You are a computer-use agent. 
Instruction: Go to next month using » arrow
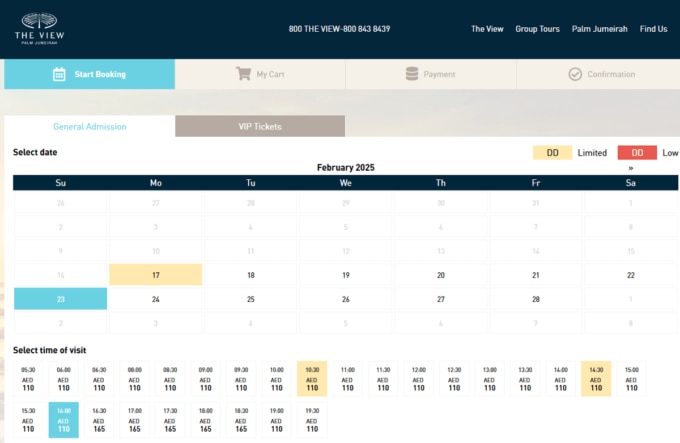pos(630,168)
